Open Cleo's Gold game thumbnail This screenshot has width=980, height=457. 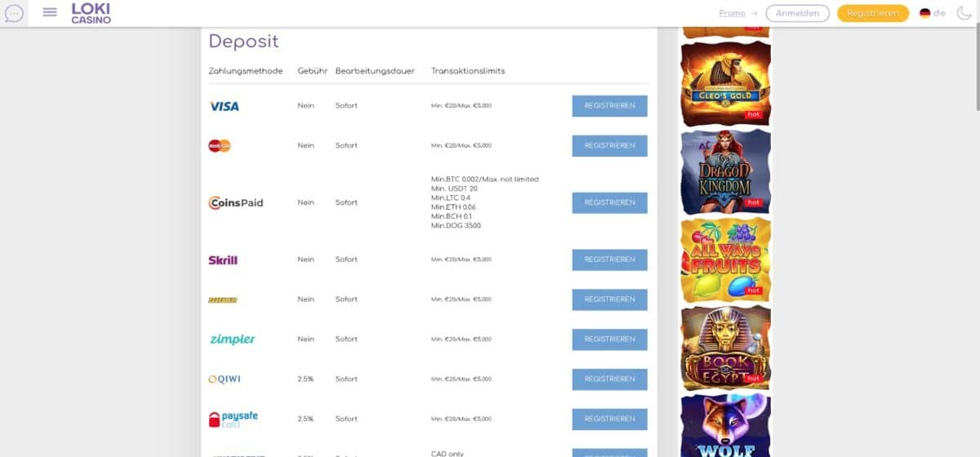726,82
